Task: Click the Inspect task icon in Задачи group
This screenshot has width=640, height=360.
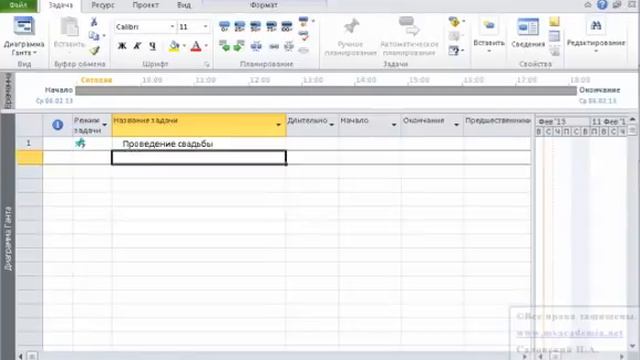Action: click(454, 22)
